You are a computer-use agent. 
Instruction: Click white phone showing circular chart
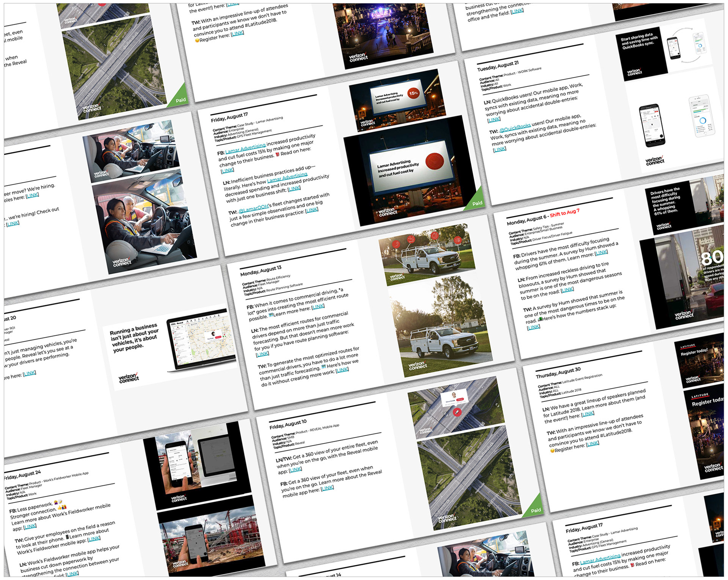tap(702, 116)
